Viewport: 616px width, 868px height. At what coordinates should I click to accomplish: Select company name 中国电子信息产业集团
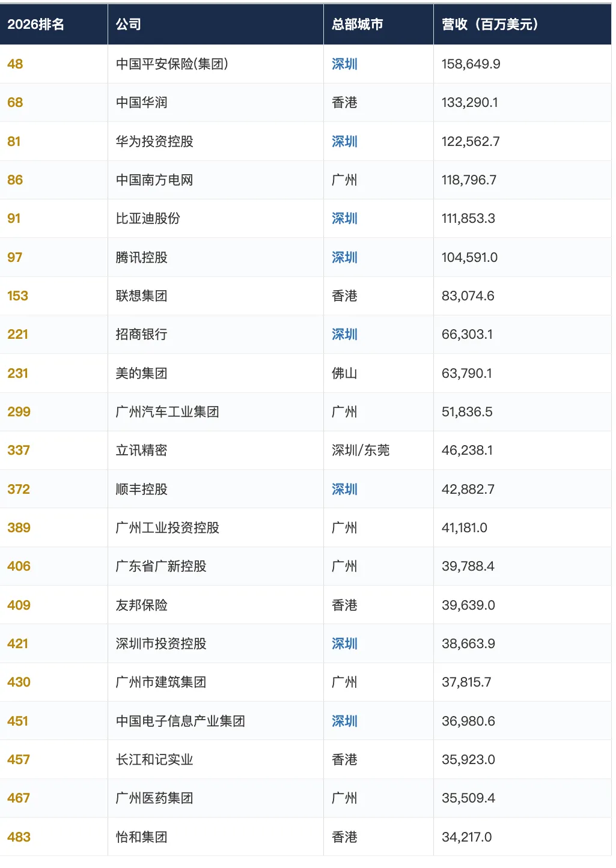point(180,721)
